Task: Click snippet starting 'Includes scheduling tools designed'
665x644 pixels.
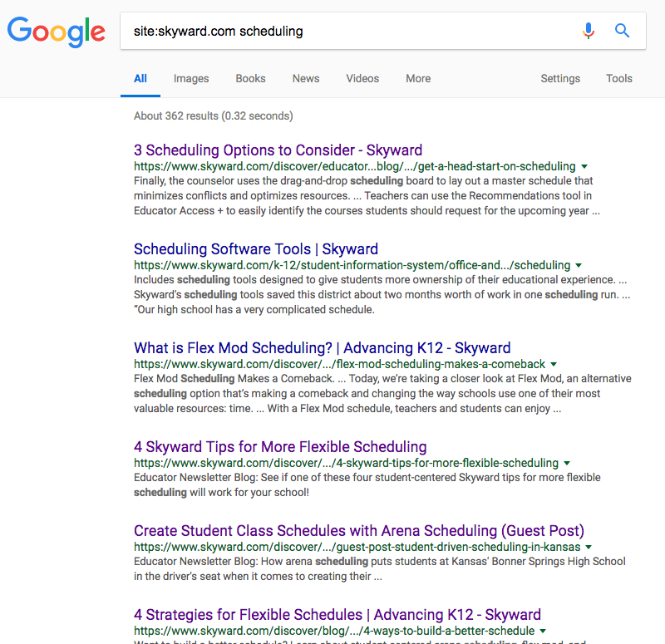Action: coord(382,295)
